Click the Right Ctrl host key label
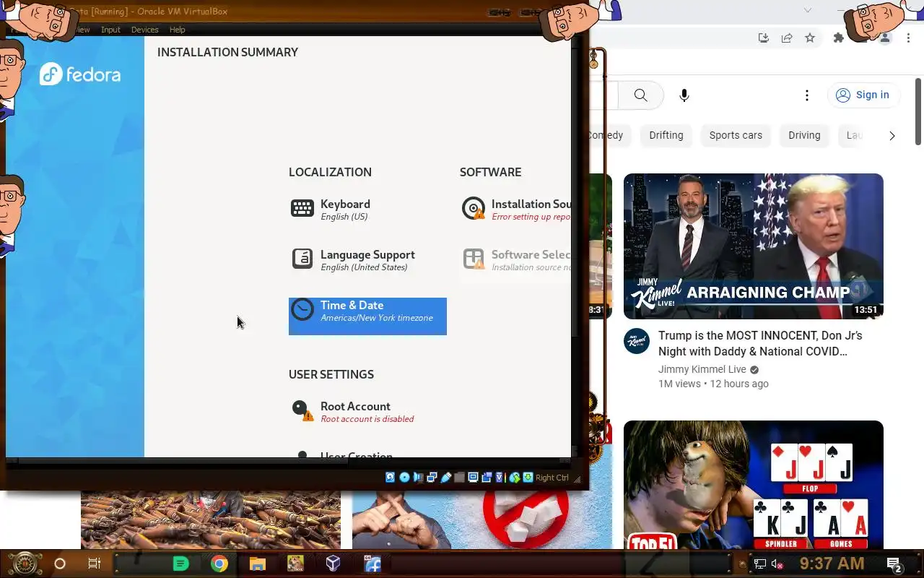Image resolution: width=924 pixels, height=578 pixels. click(552, 478)
